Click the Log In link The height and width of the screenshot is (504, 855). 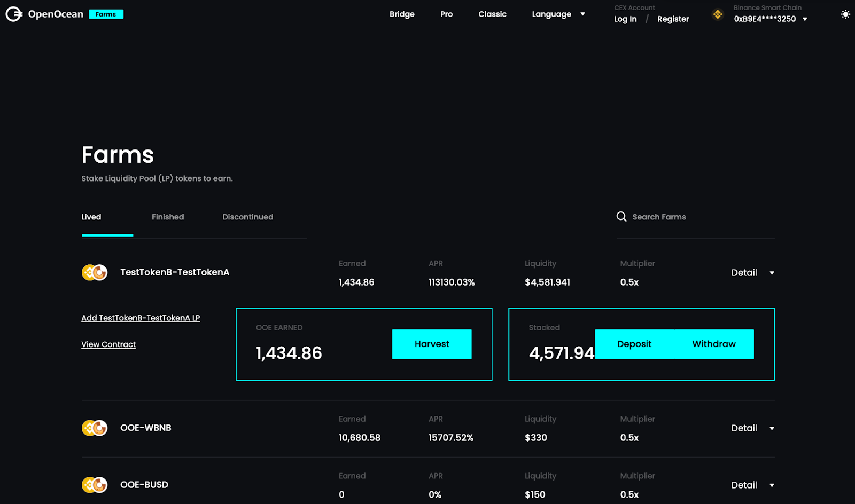pos(625,19)
